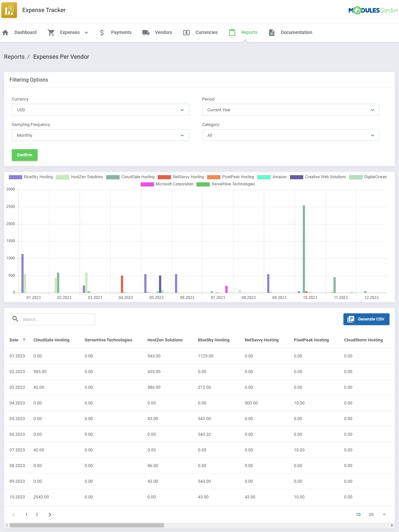Click the scrollbar right arrow

tap(392, 525)
